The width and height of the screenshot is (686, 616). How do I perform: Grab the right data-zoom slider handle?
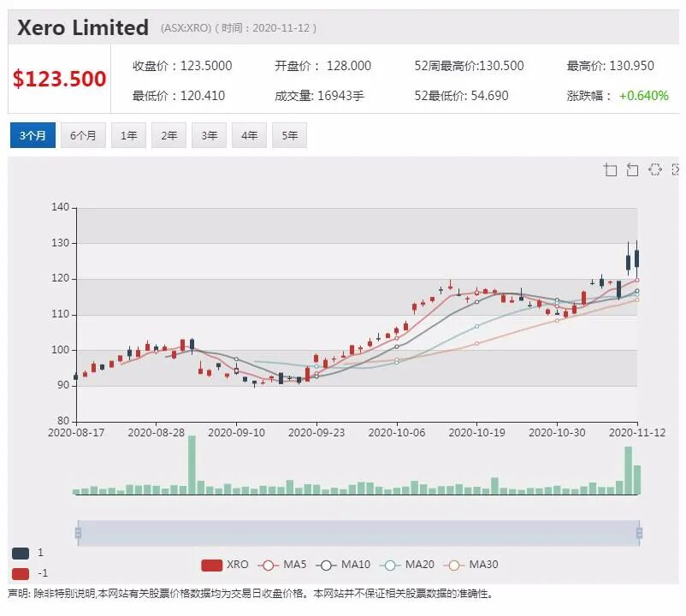pyautogui.click(x=639, y=533)
